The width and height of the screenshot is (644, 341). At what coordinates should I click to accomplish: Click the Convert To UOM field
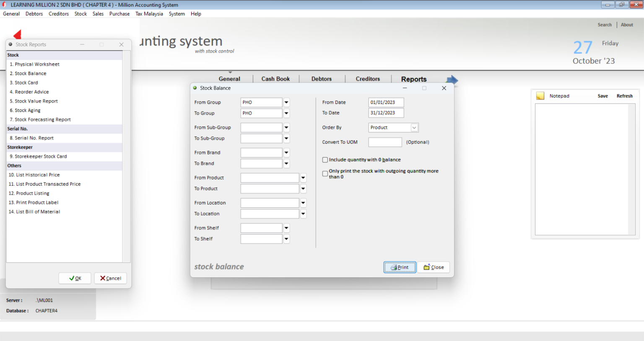tap(385, 142)
